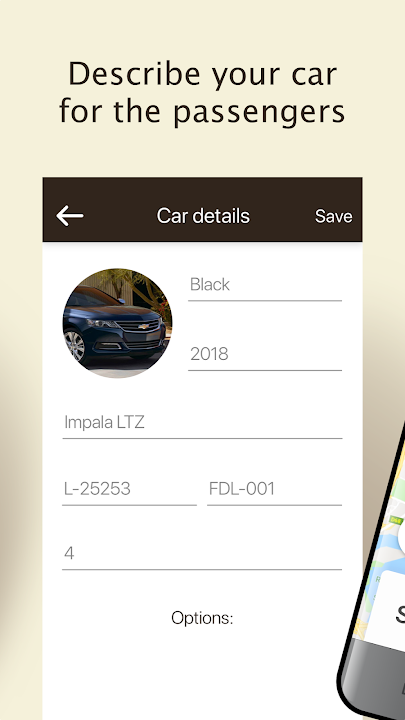Tap empty area below Options label
Screen dimensions: 405x720
click(x=202, y=675)
